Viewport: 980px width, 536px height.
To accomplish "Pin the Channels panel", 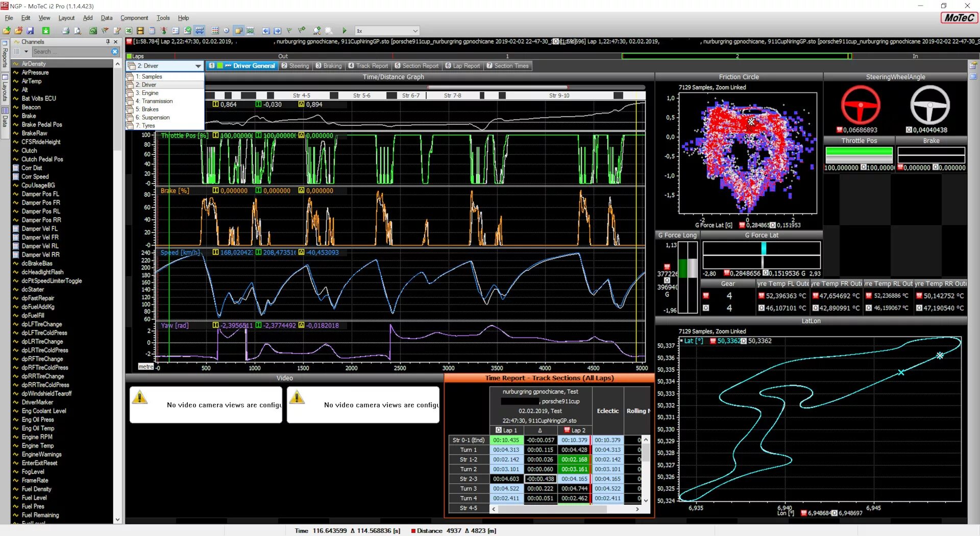I will tap(108, 42).
